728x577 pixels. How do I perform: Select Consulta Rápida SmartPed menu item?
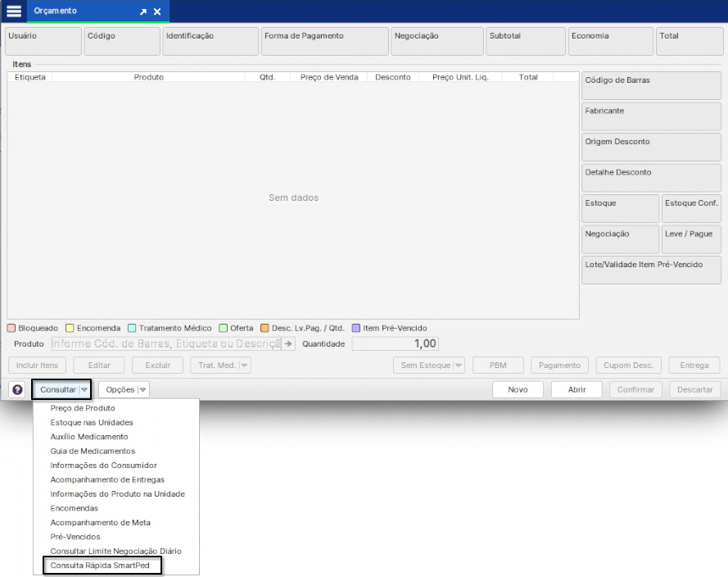[x=101, y=566]
